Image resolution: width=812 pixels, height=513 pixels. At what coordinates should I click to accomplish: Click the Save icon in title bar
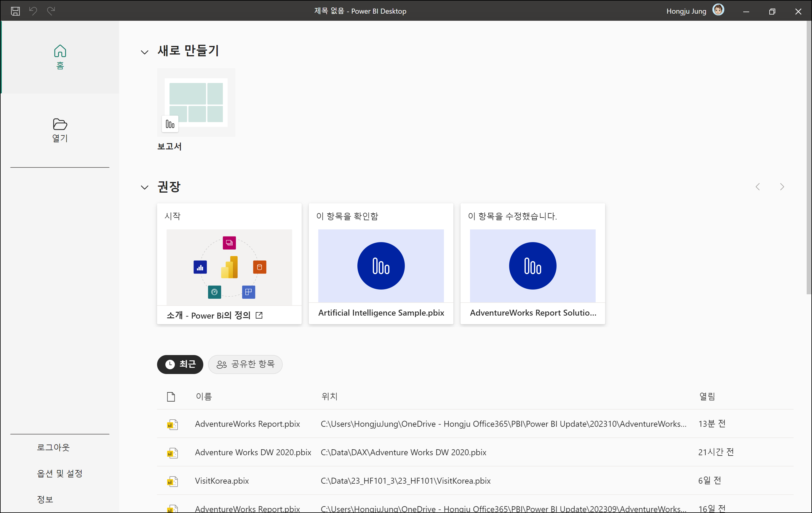coord(15,11)
